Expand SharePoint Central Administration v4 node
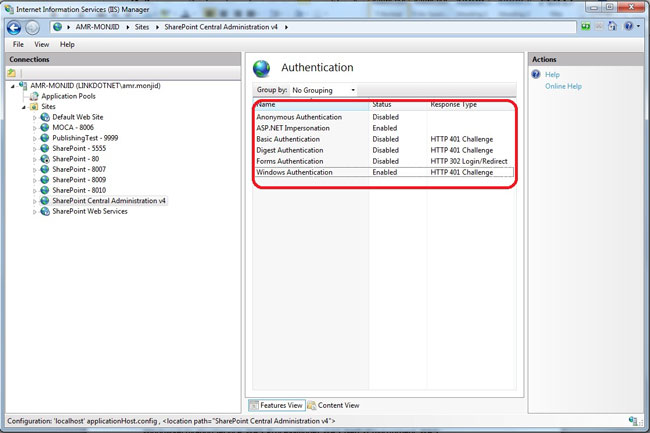Image resolution: width=650 pixels, height=433 pixels. tap(34, 201)
